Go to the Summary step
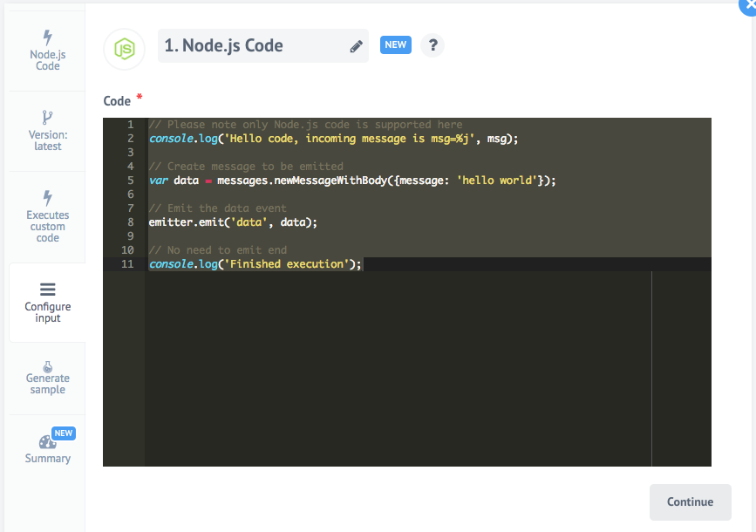756x532 pixels. coord(47,447)
